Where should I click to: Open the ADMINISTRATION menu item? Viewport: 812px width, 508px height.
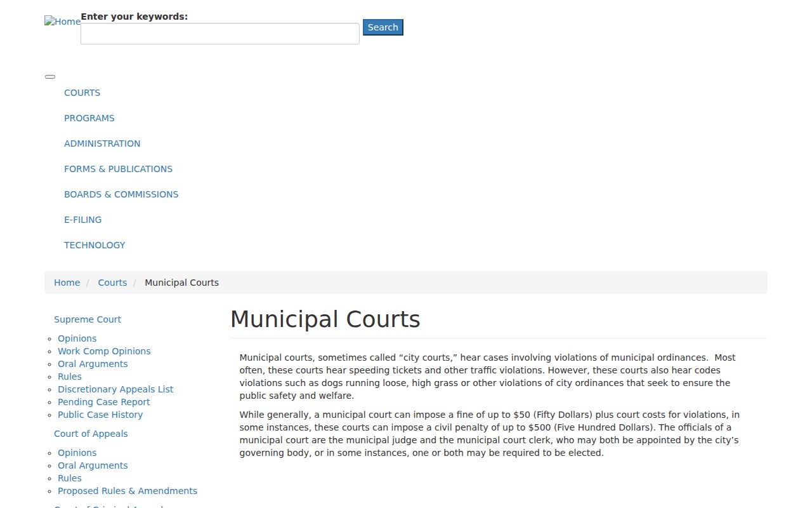pos(102,144)
